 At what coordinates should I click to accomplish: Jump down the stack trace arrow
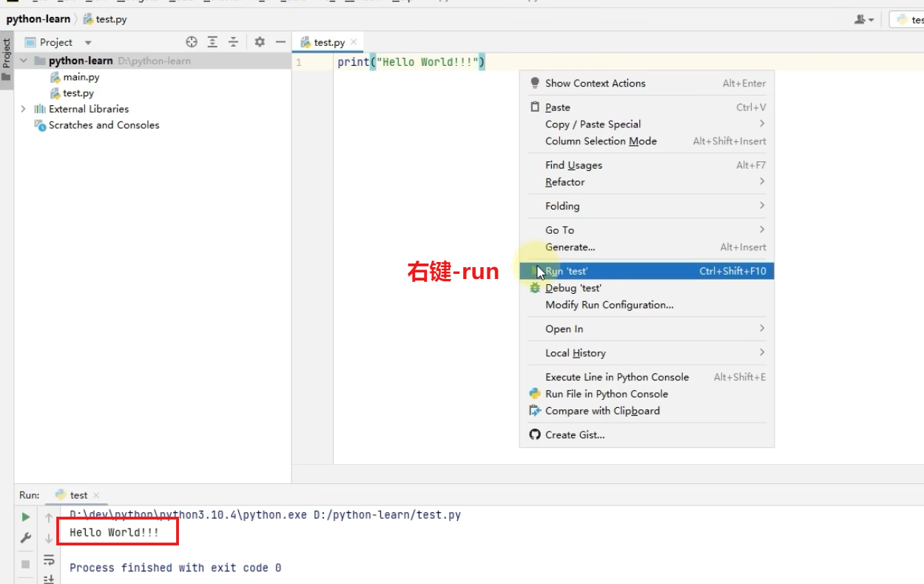pos(49,539)
